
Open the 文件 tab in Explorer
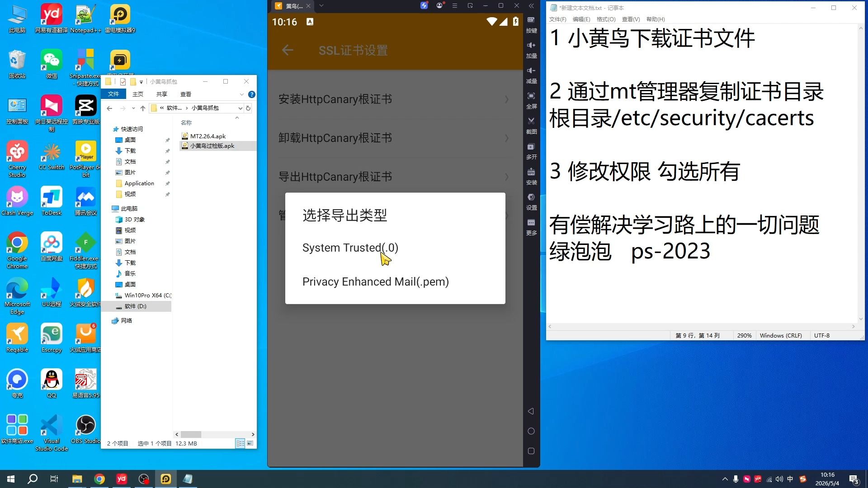[113, 94]
